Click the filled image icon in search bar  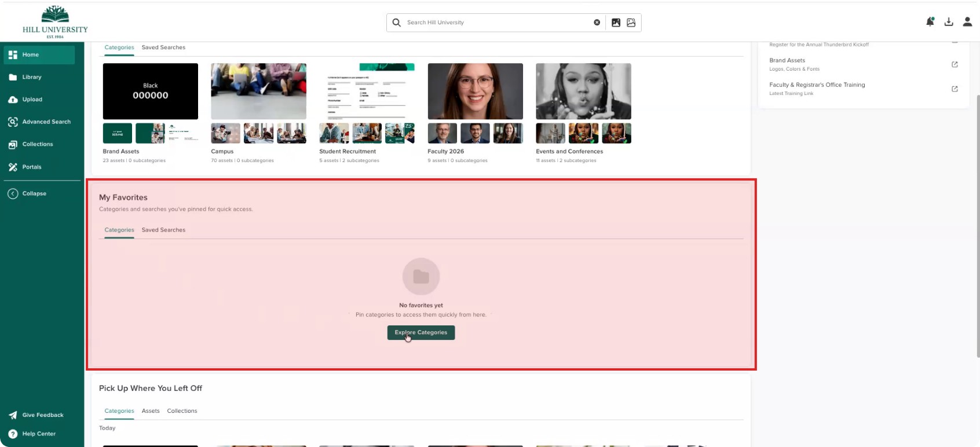(616, 23)
